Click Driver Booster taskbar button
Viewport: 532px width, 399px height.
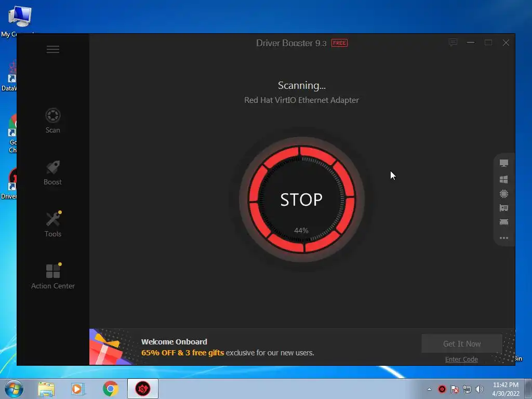[x=143, y=389]
